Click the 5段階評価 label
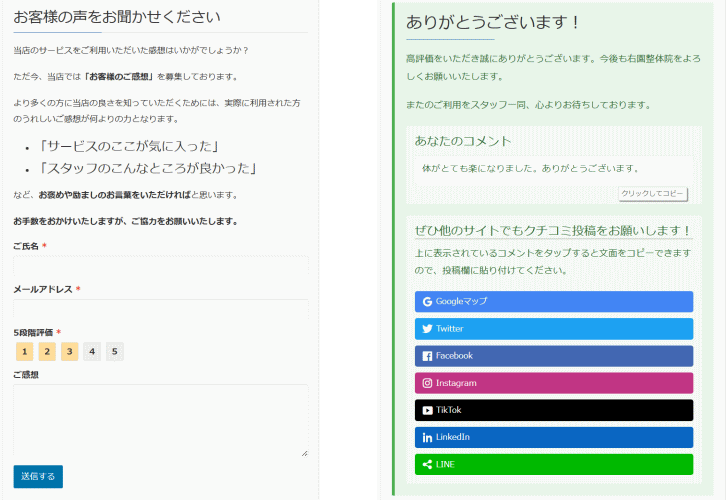The width and height of the screenshot is (726, 500). (33, 332)
